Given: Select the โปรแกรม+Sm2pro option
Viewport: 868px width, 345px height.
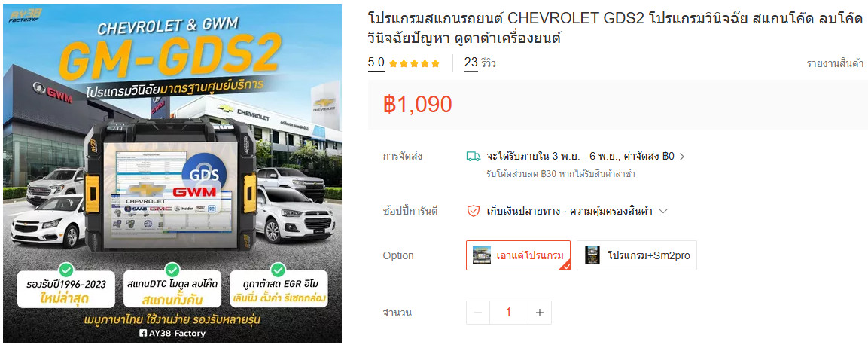Looking at the screenshot, I should (637, 255).
